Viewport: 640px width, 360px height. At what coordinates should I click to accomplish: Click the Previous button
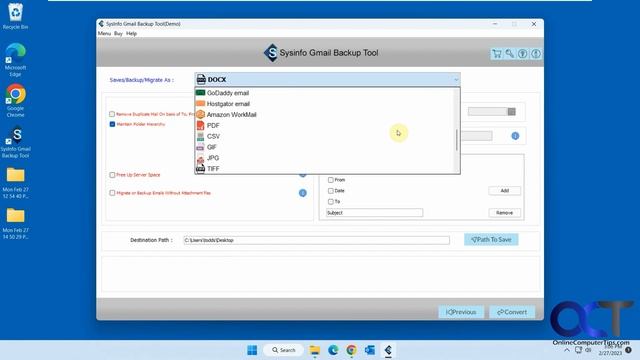pyautogui.click(x=461, y=312)
